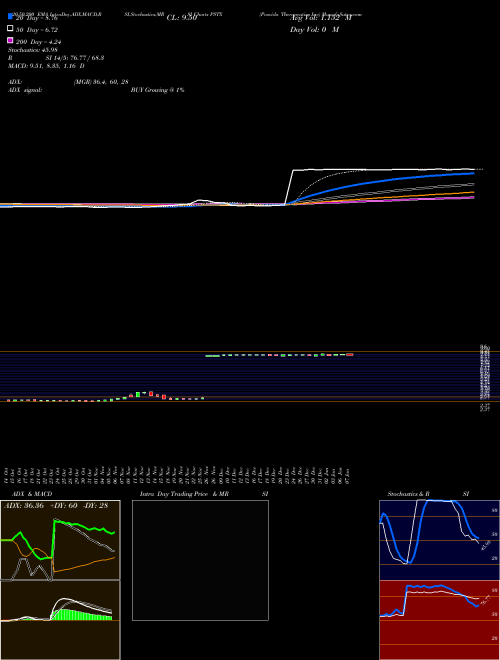Screen dimensions: 500x660
Task: Click the large green candlestick in mid-November
Action: pos(138,394)
